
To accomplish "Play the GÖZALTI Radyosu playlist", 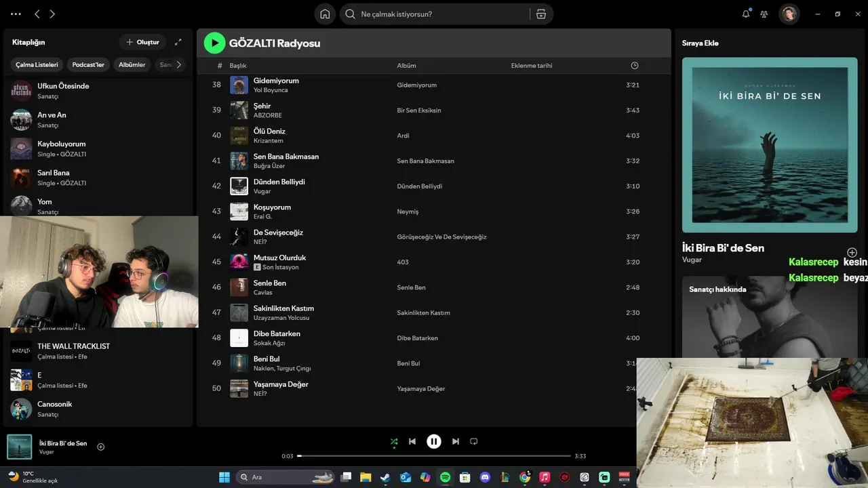I will (x=214, y=43).
